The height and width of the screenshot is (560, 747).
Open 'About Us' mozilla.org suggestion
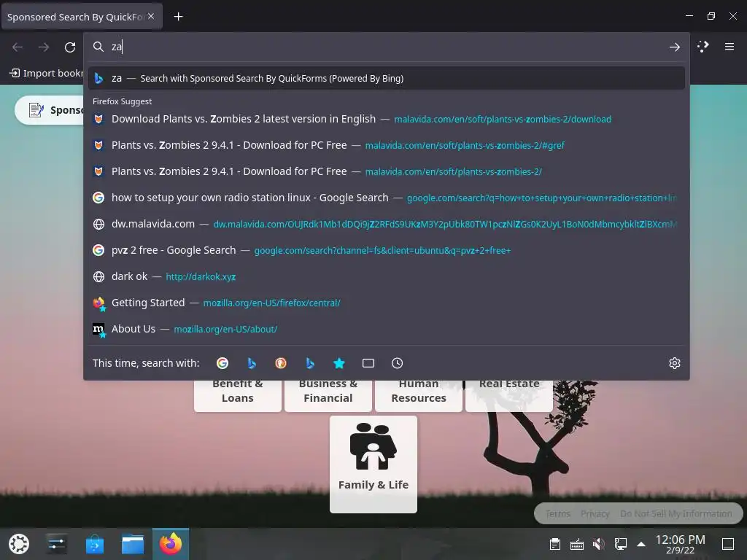[387, 329]
